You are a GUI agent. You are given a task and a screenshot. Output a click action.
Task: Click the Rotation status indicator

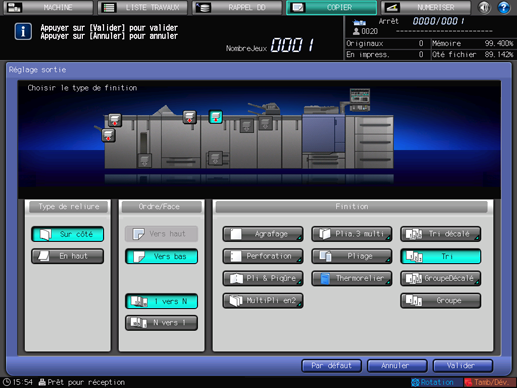[433, 382]
